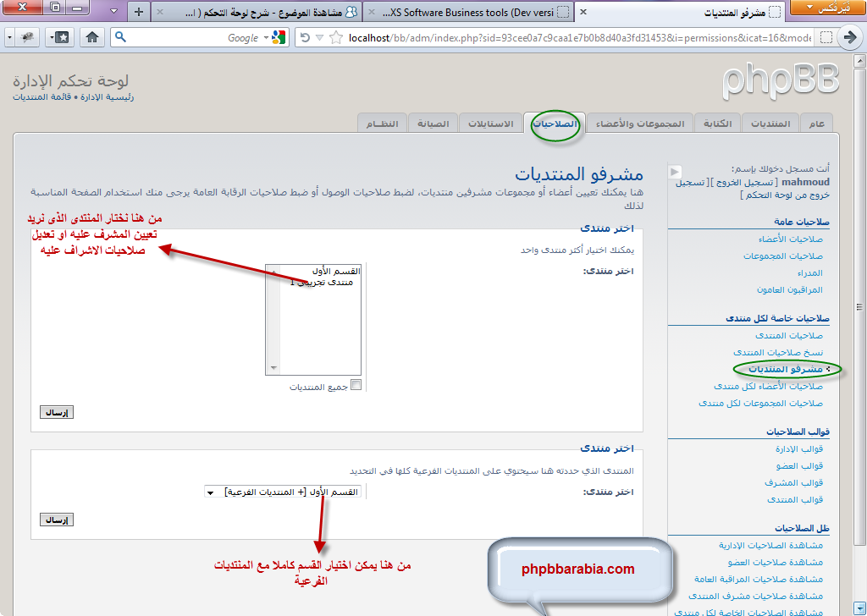Image resolution: width=867 pixels, height=616 pixels.
Task: Open the عام admin tab
Action: (x=816, y=124)
